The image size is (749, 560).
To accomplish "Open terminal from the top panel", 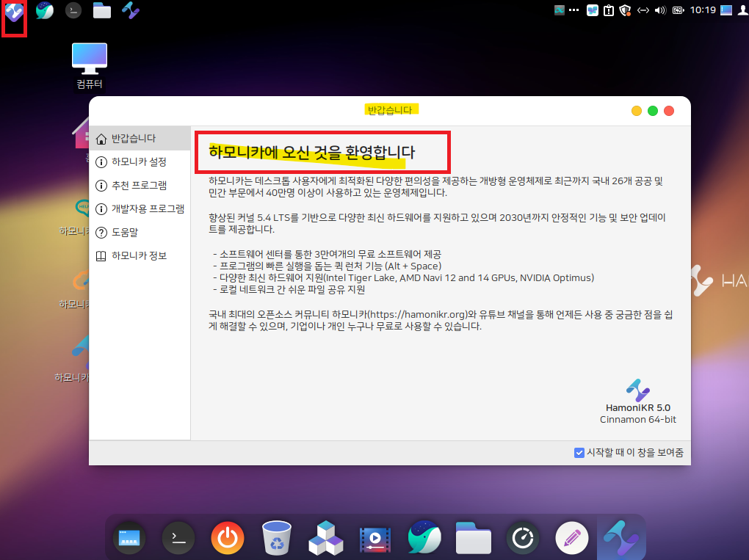I will point(73,10).
